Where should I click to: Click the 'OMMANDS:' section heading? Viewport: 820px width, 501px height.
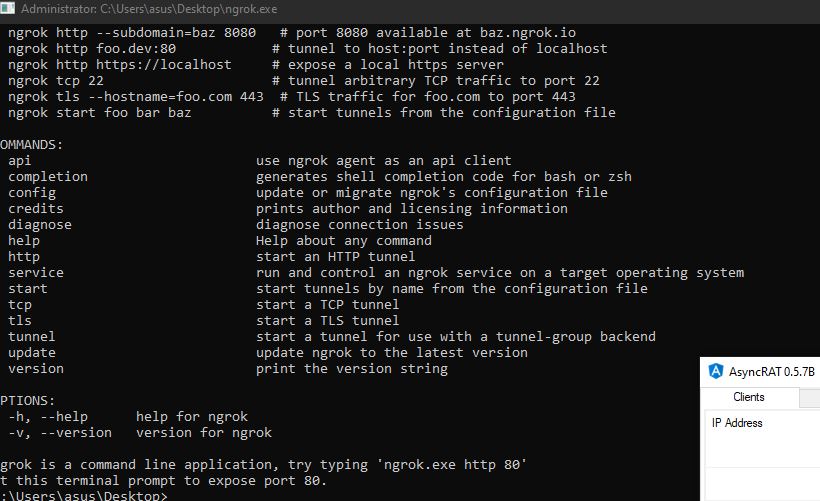(31, 145)
